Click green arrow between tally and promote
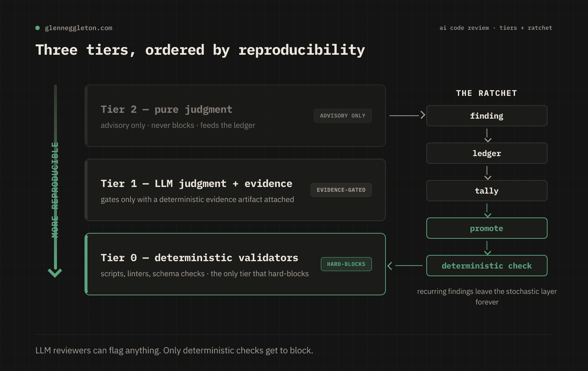The height and width of the screenshot is (371, 588). [x=488, y=210]
